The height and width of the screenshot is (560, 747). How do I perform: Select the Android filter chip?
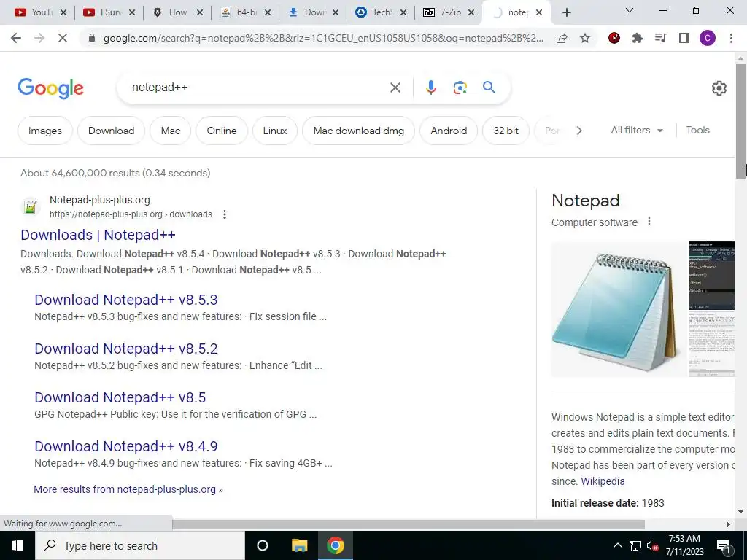point(449,131)
